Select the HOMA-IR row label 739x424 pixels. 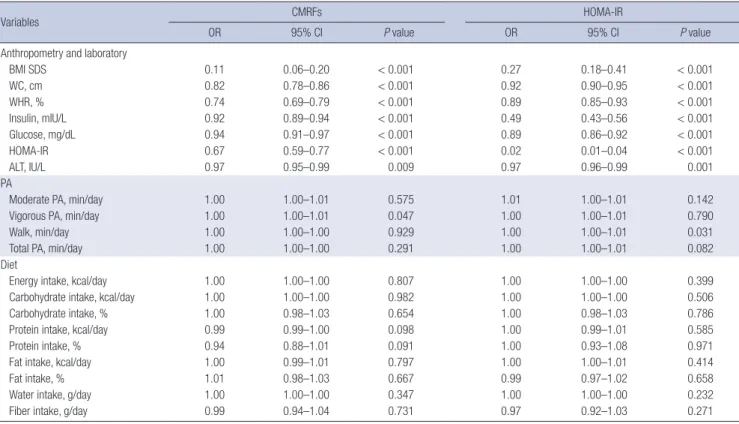28,151
